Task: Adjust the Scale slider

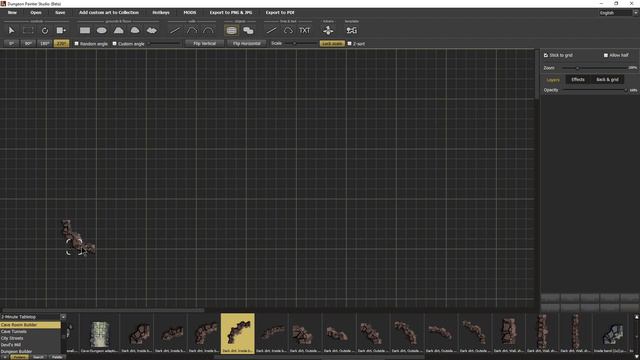Action: pos(301,43)
